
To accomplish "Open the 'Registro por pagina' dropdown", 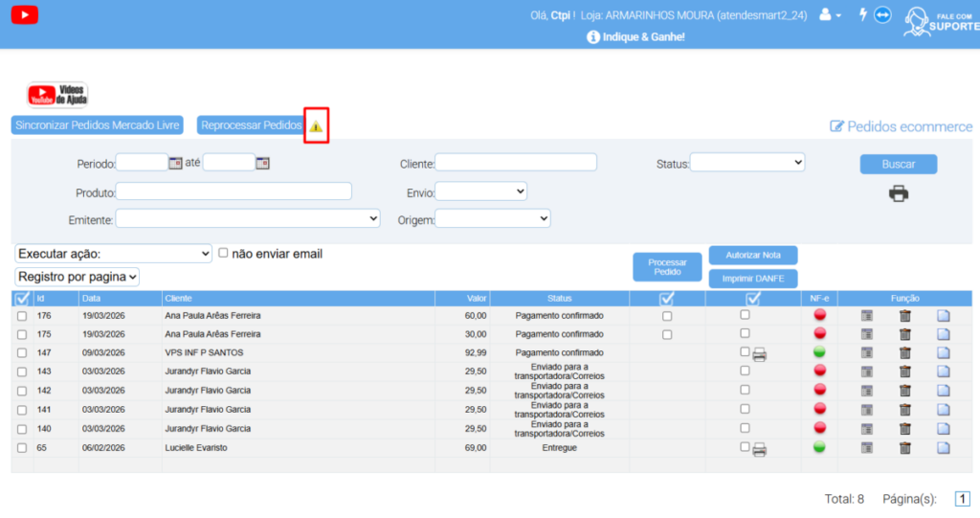I will click(78, 277).
